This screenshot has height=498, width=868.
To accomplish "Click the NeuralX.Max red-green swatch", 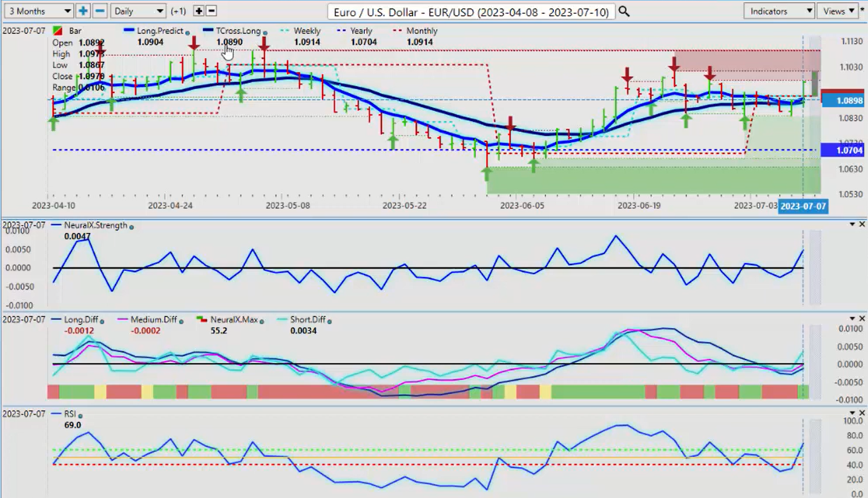I will [x=203, y=319].
